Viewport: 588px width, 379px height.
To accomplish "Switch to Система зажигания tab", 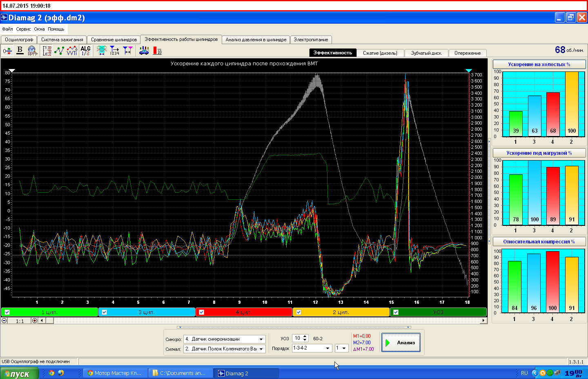I will (62, 40).
